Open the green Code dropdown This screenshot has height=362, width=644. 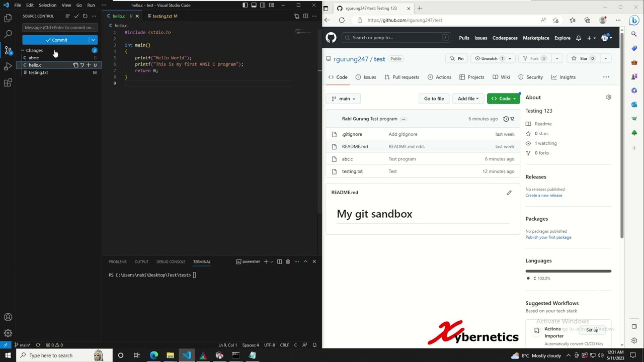503,99
